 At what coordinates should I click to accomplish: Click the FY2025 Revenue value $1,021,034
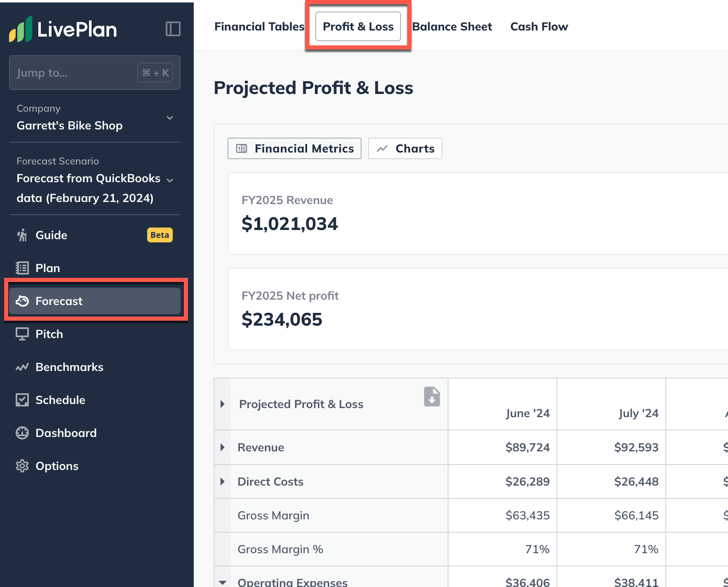pos(289,224)
